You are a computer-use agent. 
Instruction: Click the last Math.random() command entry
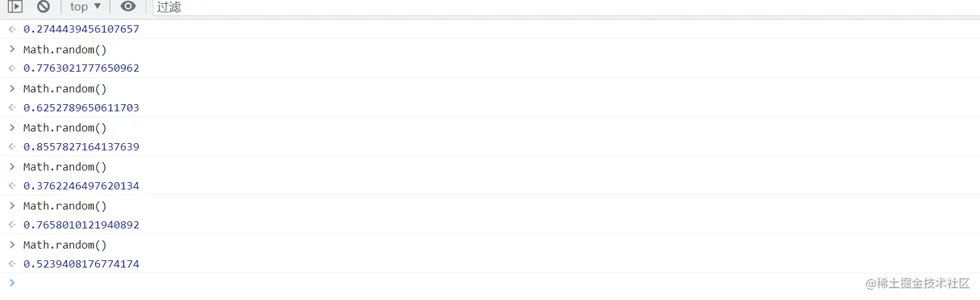(x=65, y=245)
